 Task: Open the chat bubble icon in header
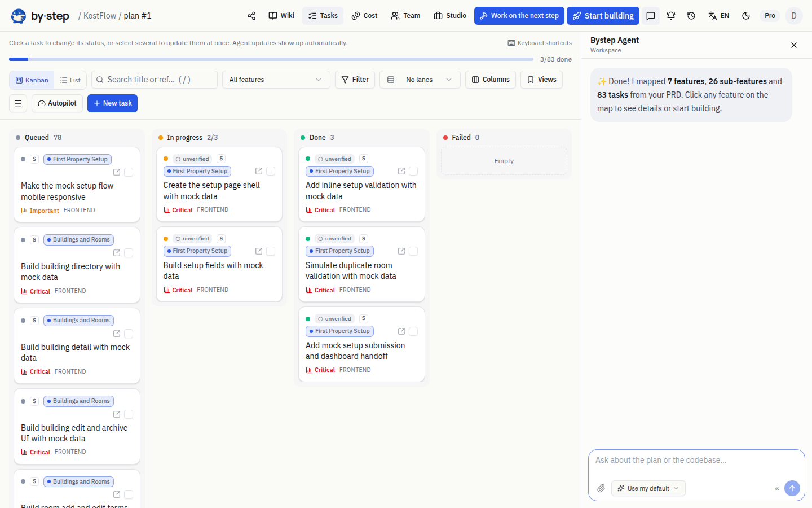(x=651, y=16)
